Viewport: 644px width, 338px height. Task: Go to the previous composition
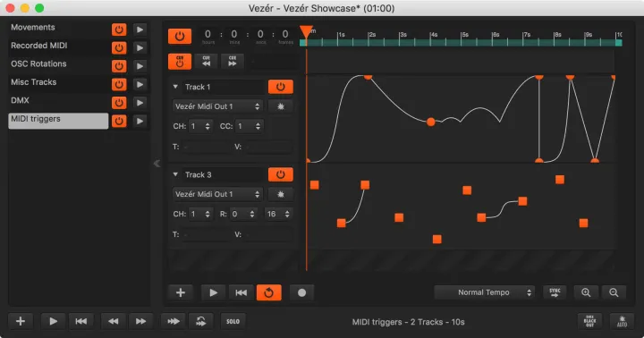tap(113, 321)
